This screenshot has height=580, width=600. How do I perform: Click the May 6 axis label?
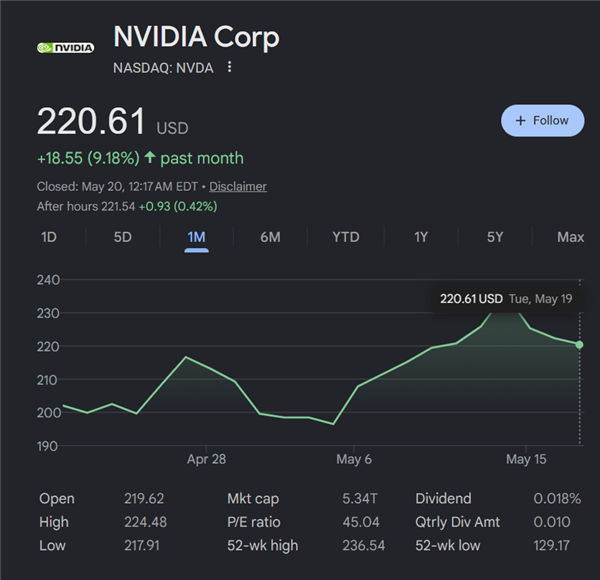(354, 459)
